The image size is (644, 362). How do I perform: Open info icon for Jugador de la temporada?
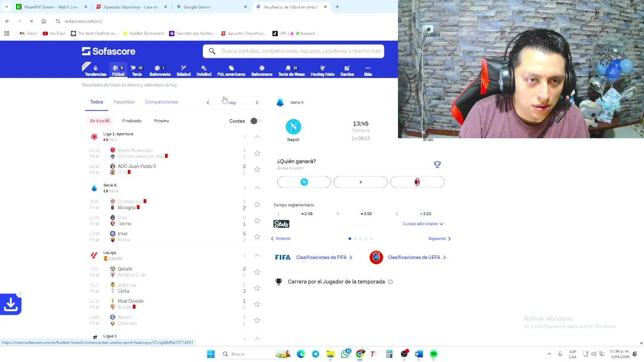390,282
